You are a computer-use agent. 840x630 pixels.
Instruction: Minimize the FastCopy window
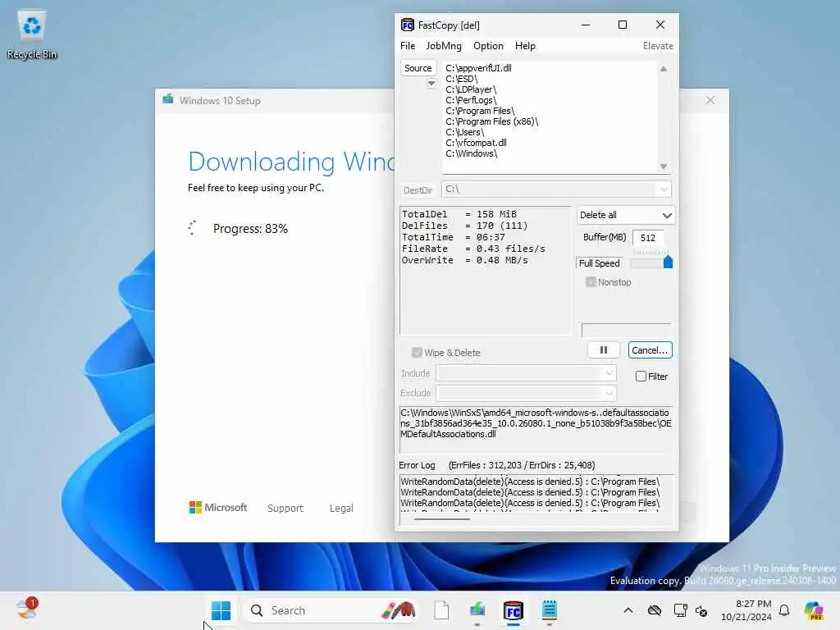pos(586,25)
